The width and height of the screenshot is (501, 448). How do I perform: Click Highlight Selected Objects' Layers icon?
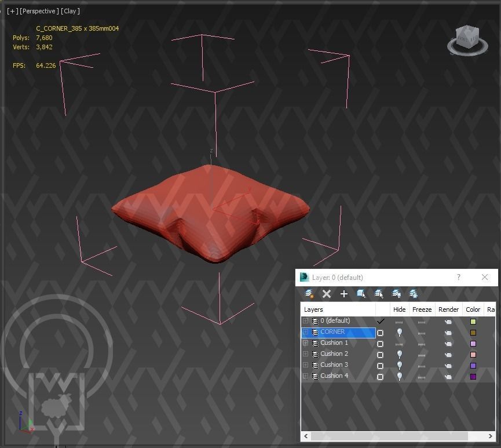pyautogui.click(x=379, y=294)
